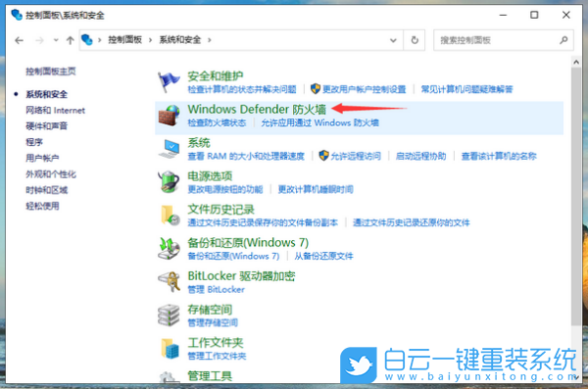Open 用户帐户 category
The height and width of the screenshot is (389, 588).
pos(42,159)
